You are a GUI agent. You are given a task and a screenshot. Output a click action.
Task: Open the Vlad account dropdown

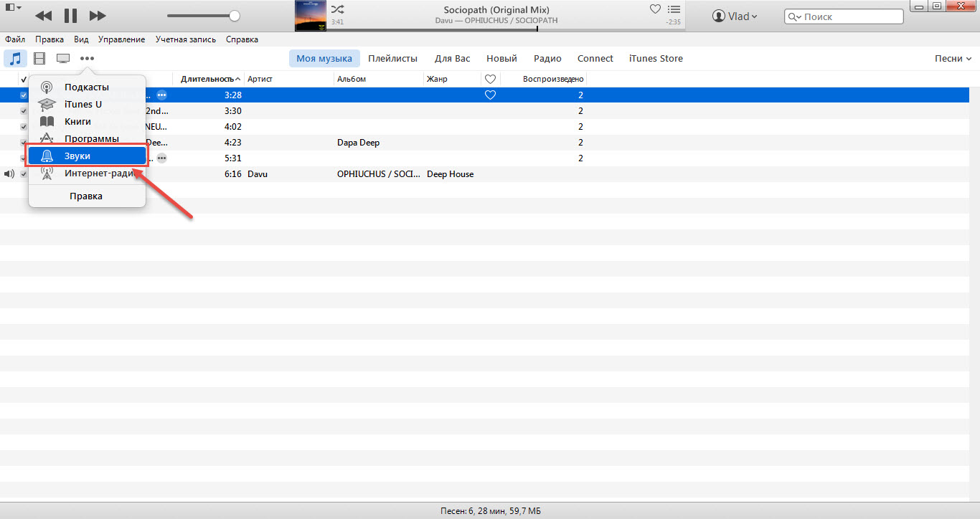pyautogui.click(x=735, y=16)
